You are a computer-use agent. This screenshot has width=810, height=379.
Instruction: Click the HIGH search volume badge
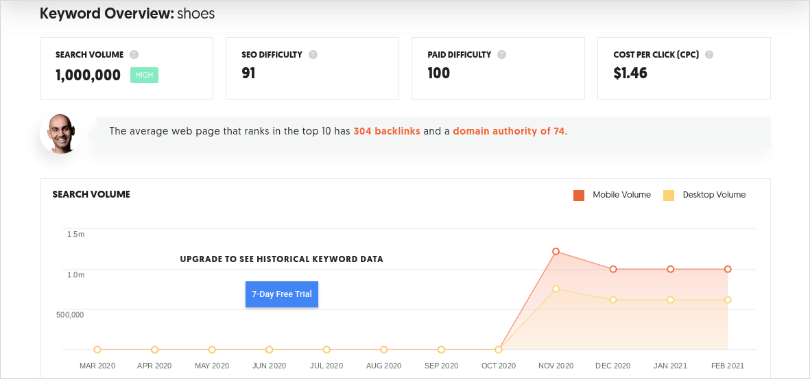[144, 75]
